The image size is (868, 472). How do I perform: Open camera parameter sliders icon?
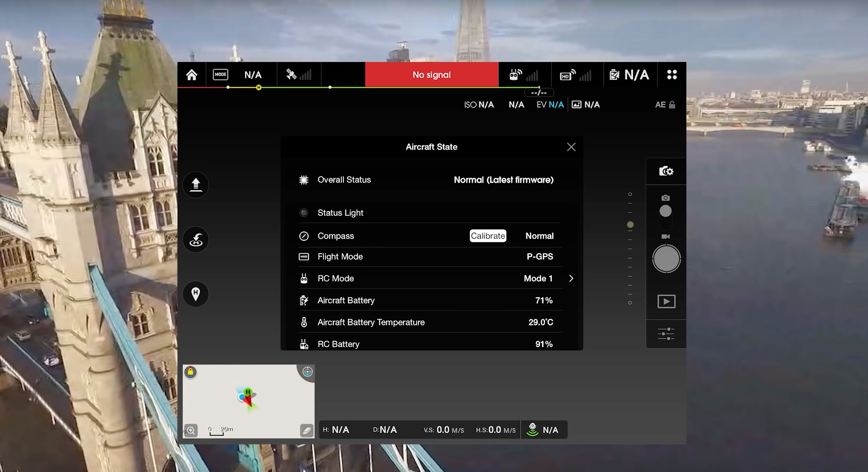coord(666,334)
